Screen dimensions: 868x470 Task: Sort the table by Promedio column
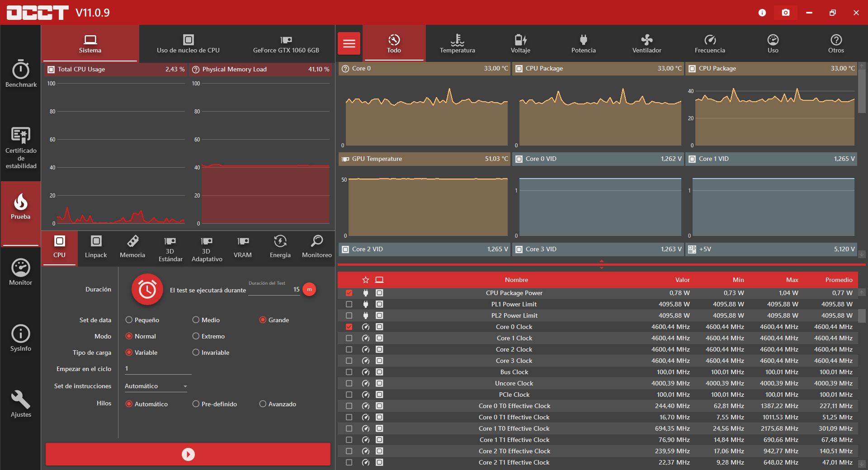pyautogui.click(x=839, y=280)
